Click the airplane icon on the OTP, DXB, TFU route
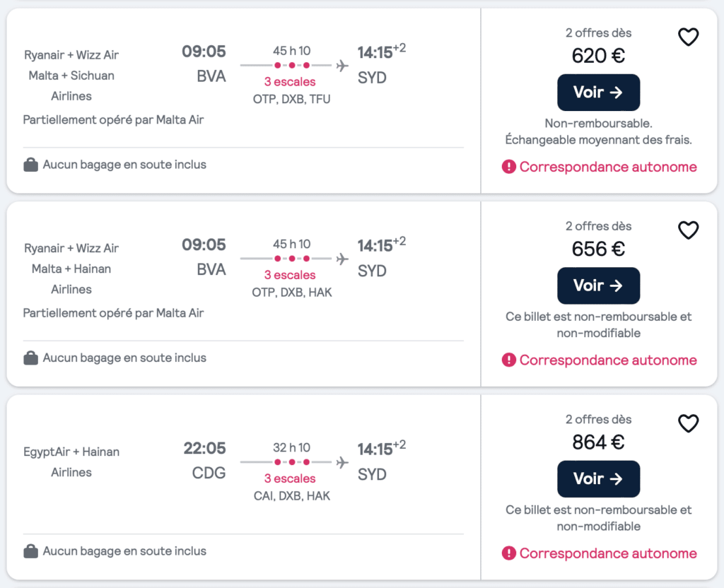 (x=342, y=66)
